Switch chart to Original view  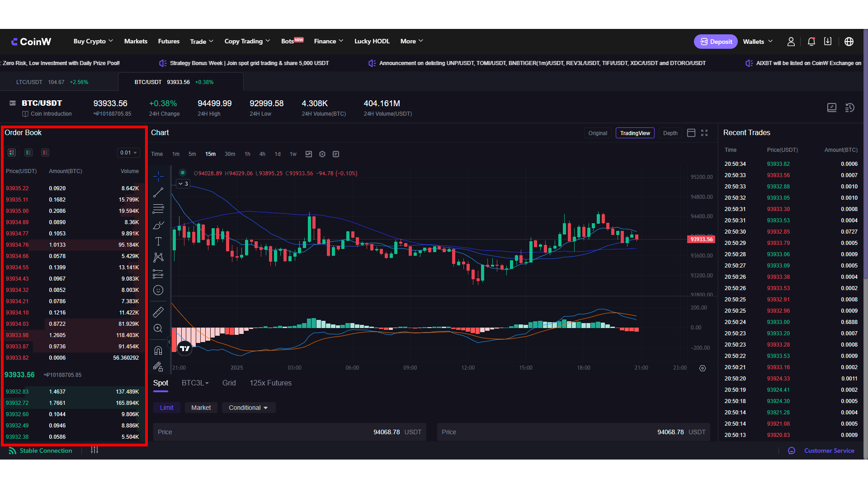coord(598,133)
